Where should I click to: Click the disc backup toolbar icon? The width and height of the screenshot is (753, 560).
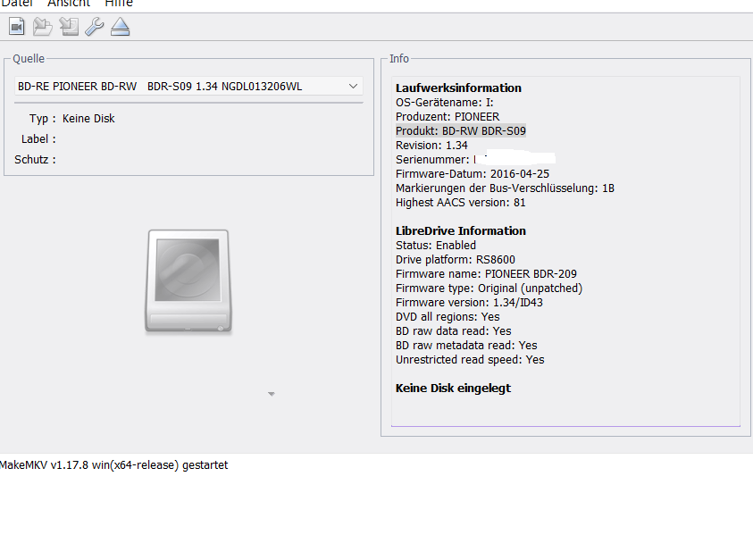[x=69, y=28]
